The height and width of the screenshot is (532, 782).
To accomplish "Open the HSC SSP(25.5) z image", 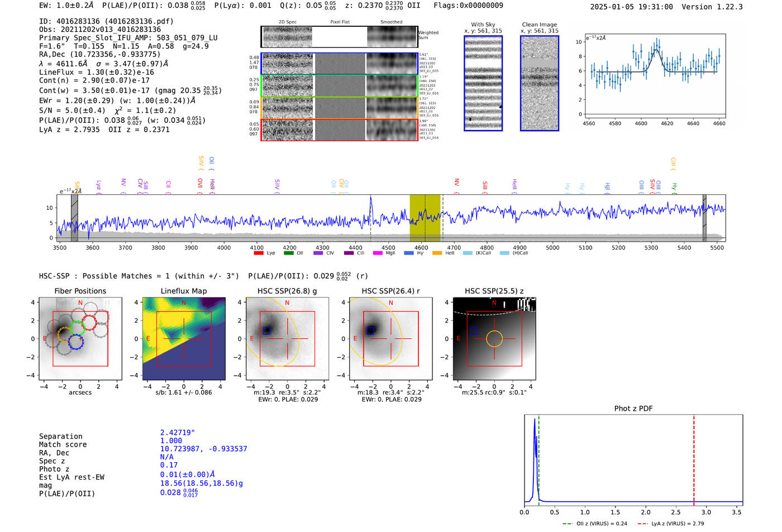I will click(x=494, y=338).
